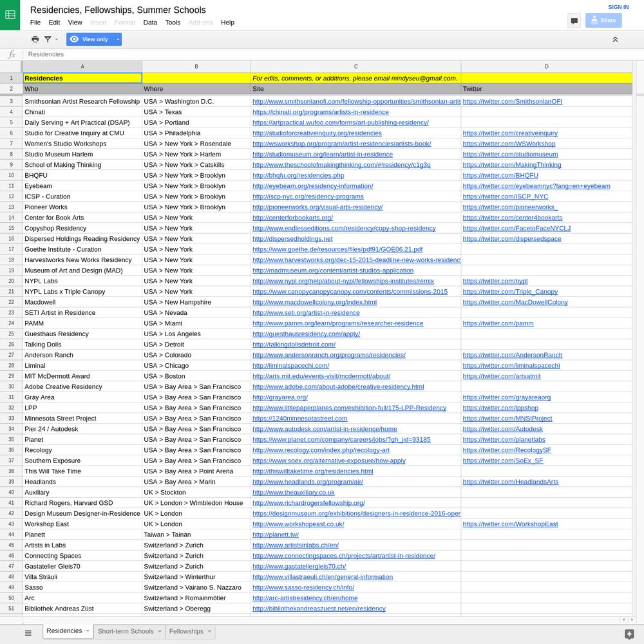
Task: Select the 'UK > Stockton' cell
Action: click(x=196, y=493)
